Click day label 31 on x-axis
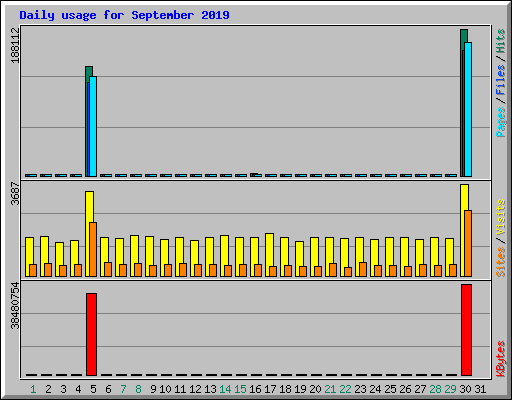Image resolution: width=512 pixels, height=400 pixels. [x=480, y=389]
